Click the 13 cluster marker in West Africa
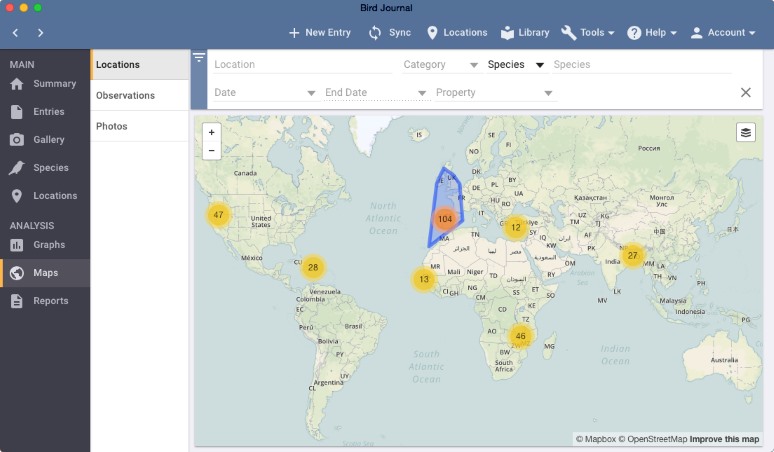Screen dimensions: 774x452 click(x=424, y=279)
